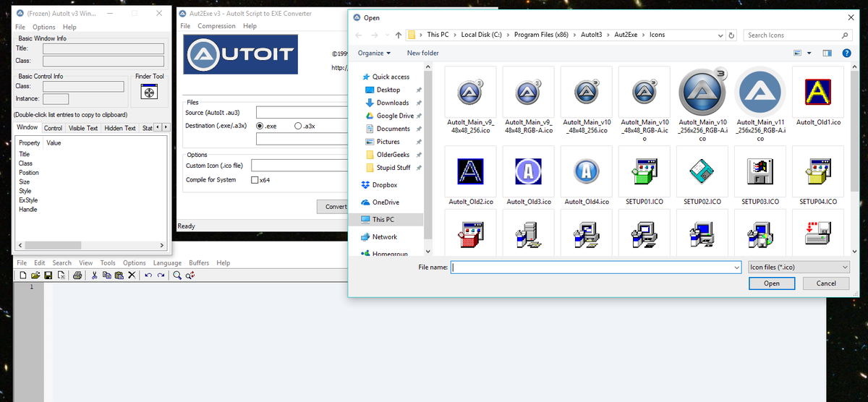Screen dimensions: 868x402
Task: Expand the File name history dropdown arrow
Action: 736,268
